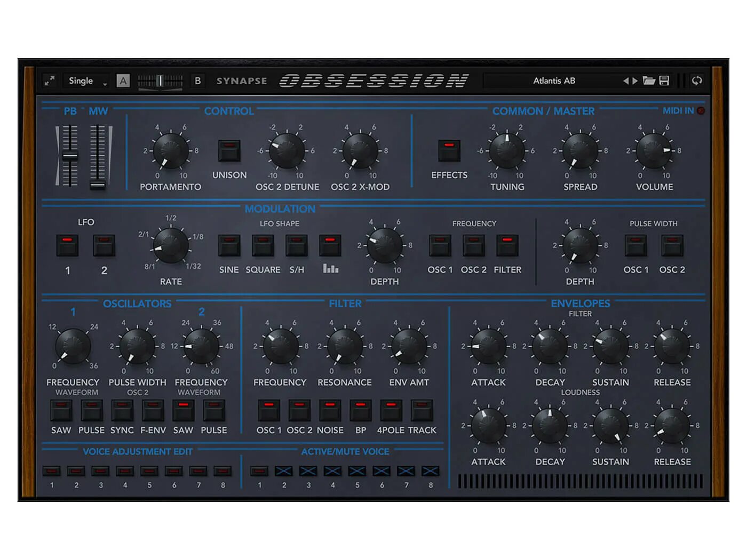747x560 pixels.
Task: Click the MW mod wheel slider
Action: point(98,156)
